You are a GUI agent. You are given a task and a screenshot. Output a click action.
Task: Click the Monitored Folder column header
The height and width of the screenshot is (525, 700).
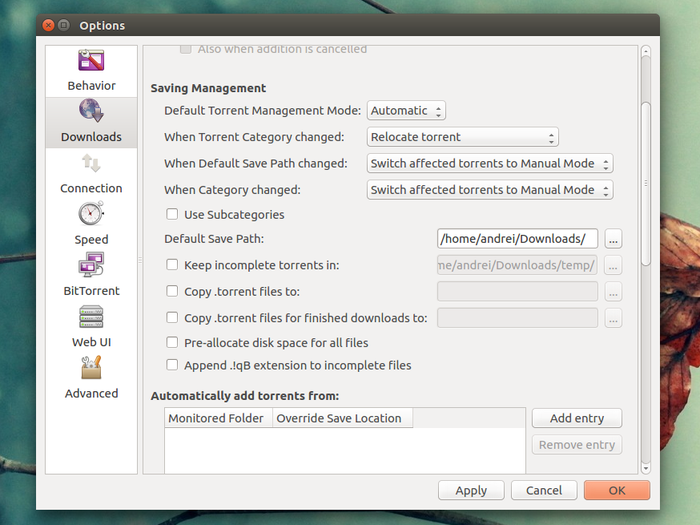[x=217, y=418]
